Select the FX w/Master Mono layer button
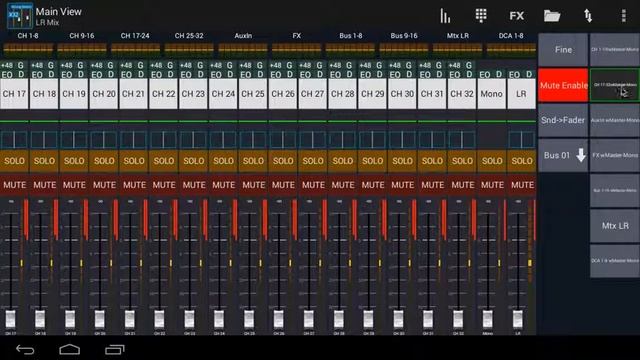 (x=615, y=155)
